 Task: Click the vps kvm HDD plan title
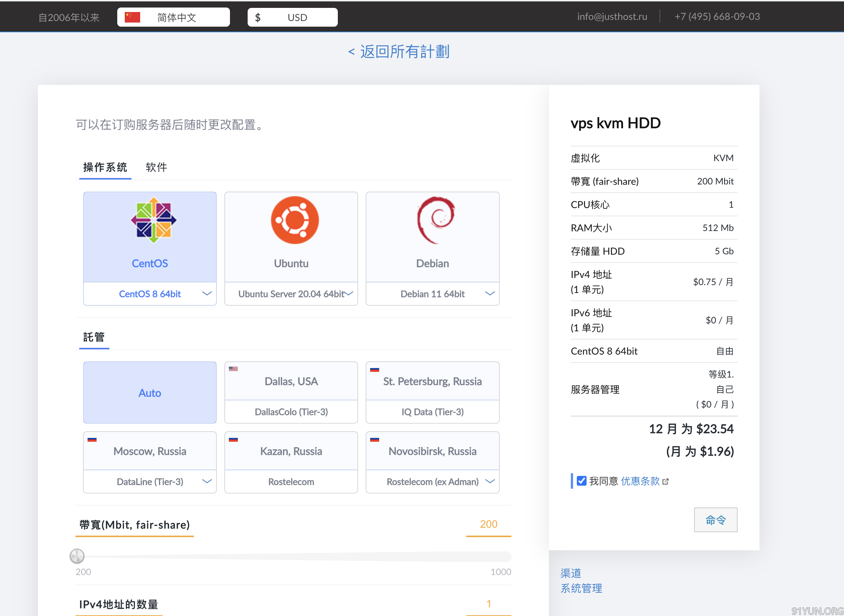point(616,123)
